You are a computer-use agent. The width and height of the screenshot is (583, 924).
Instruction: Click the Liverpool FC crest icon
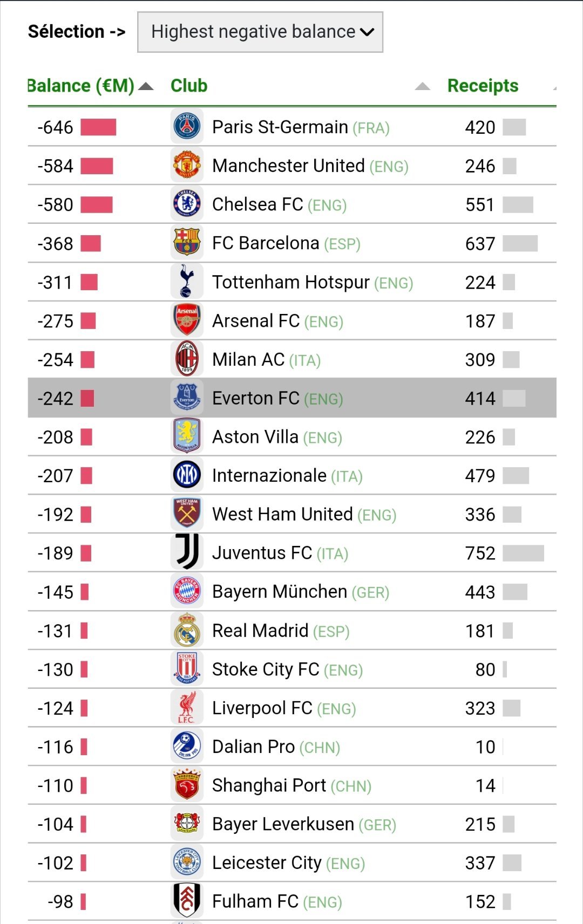click(x=187, y=708)
